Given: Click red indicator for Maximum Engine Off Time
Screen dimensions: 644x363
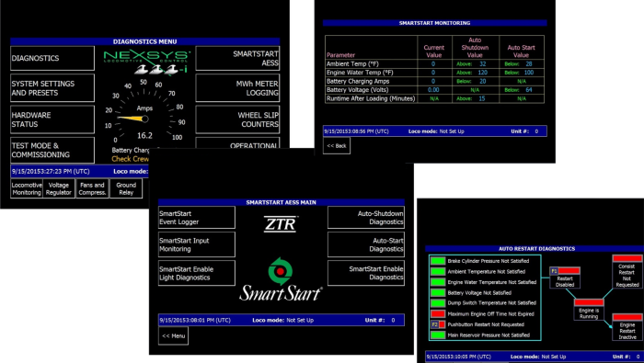Looking at the screenshot, I should pyautogui.click(x=438, y=313).
